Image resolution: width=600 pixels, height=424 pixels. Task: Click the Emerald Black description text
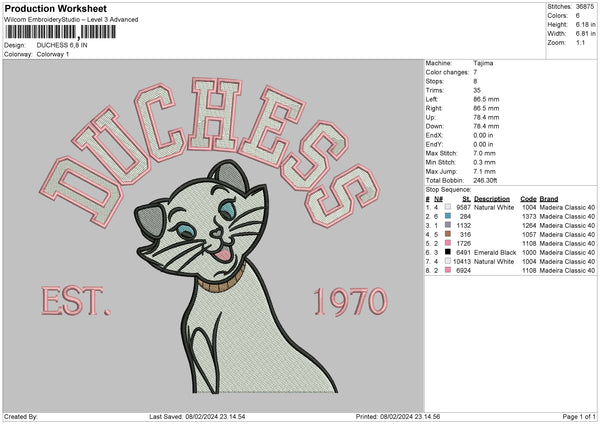click(x=496, y=252)
